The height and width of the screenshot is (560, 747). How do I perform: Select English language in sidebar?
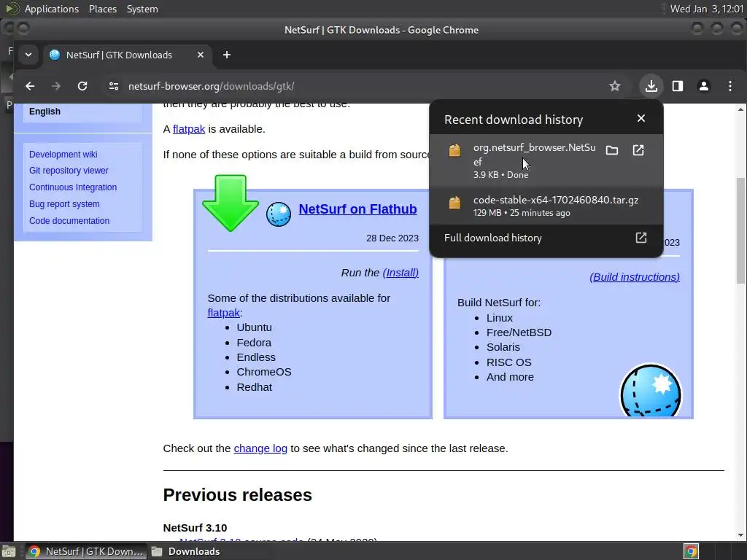click(x=44, y=112)
